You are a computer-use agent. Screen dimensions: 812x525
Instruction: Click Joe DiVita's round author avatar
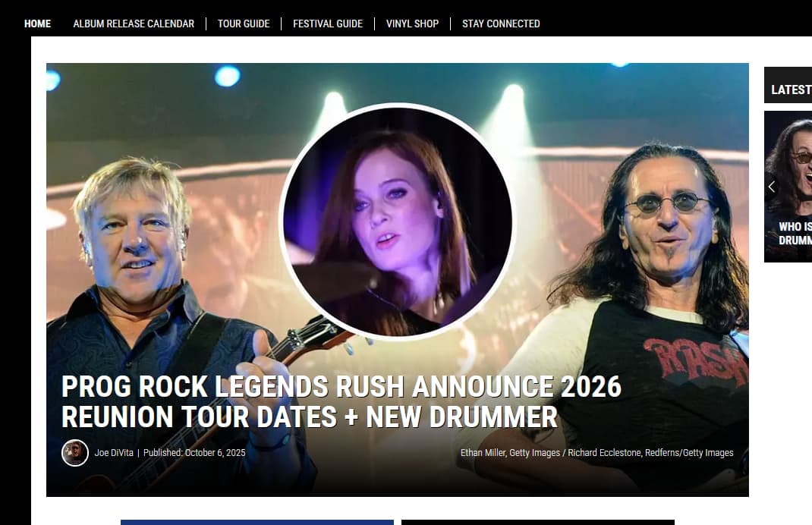[75, 453]
